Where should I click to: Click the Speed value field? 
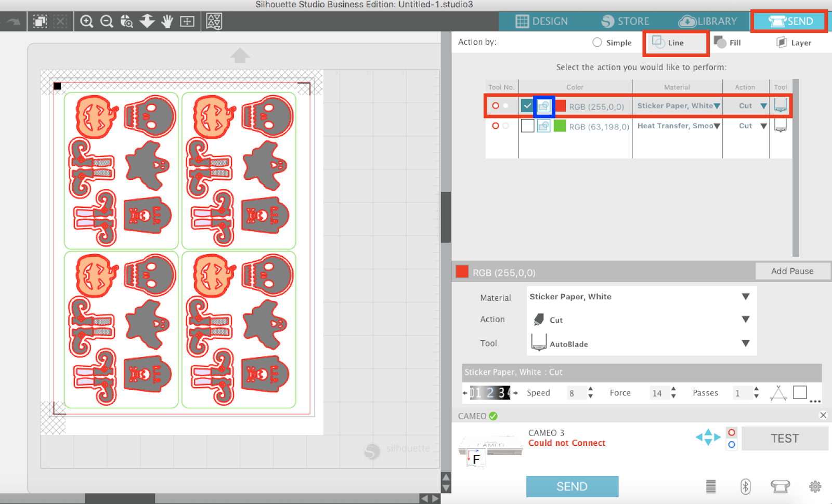point(576,393)
